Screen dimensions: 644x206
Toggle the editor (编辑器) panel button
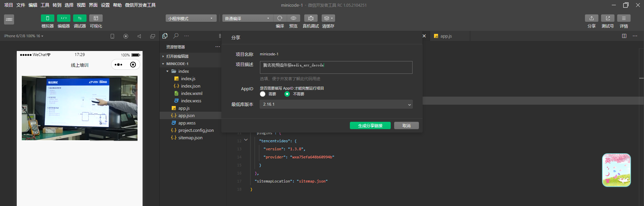tap(63, 18)
